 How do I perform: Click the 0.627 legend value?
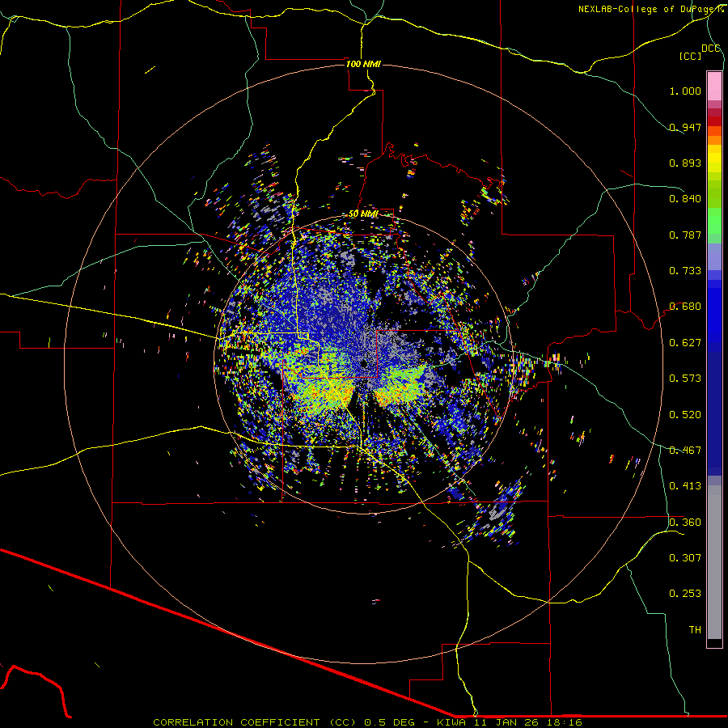pos(685,343)
